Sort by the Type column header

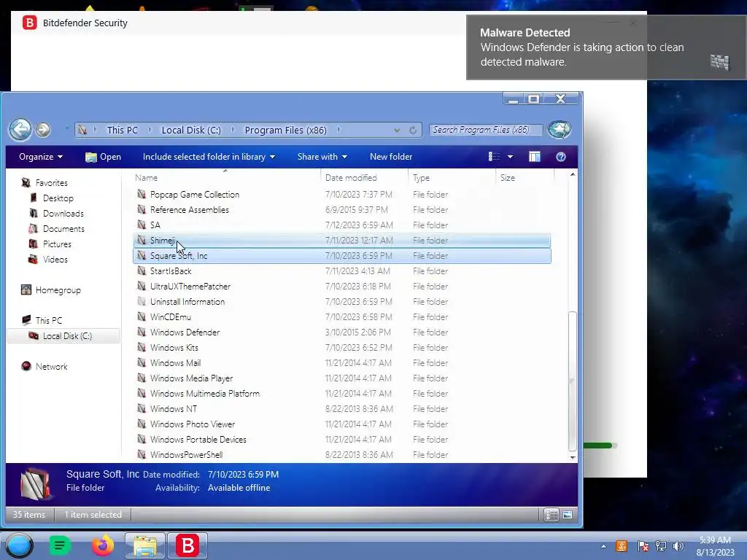[421, 178]
